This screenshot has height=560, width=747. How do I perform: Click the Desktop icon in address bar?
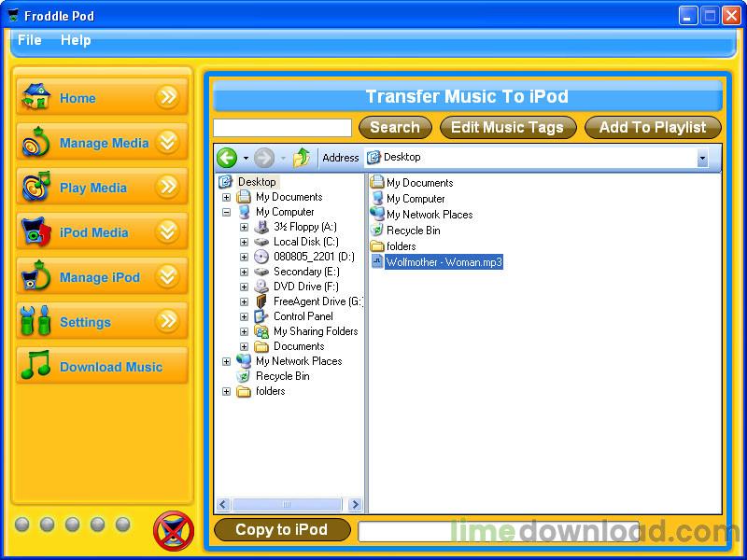(x=373, y=157)
